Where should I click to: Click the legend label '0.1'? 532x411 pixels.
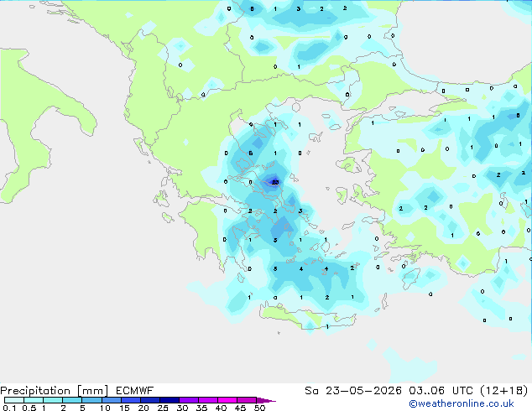pos(9,408)
